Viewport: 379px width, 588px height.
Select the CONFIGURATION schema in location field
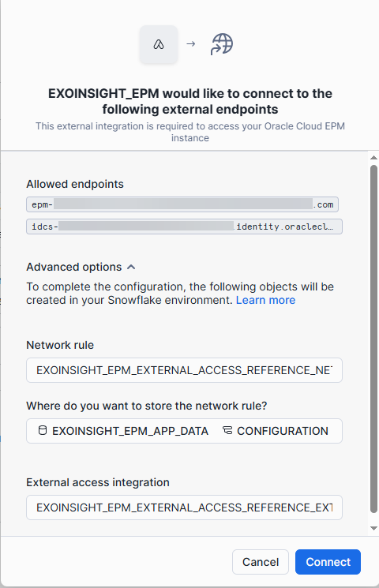point(282,431)
